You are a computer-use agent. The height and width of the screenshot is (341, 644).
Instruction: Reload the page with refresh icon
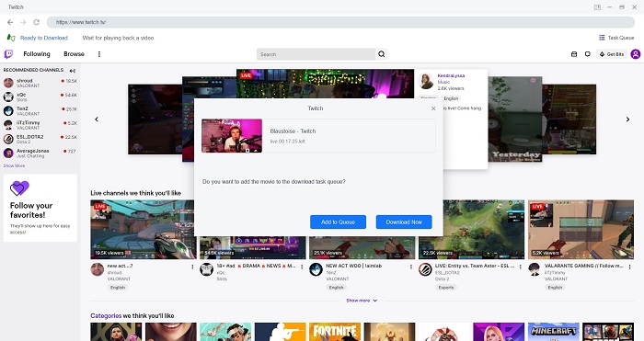click(36, 22)
